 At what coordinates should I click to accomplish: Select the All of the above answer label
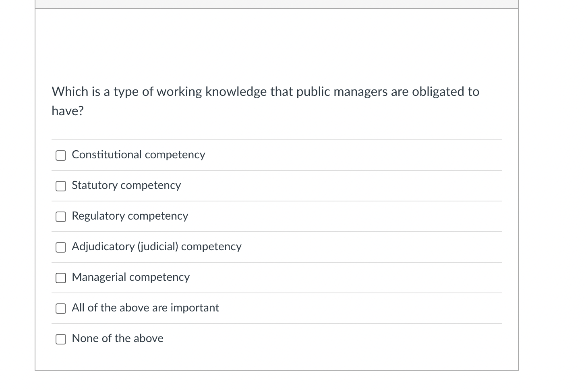coord(145,308)
